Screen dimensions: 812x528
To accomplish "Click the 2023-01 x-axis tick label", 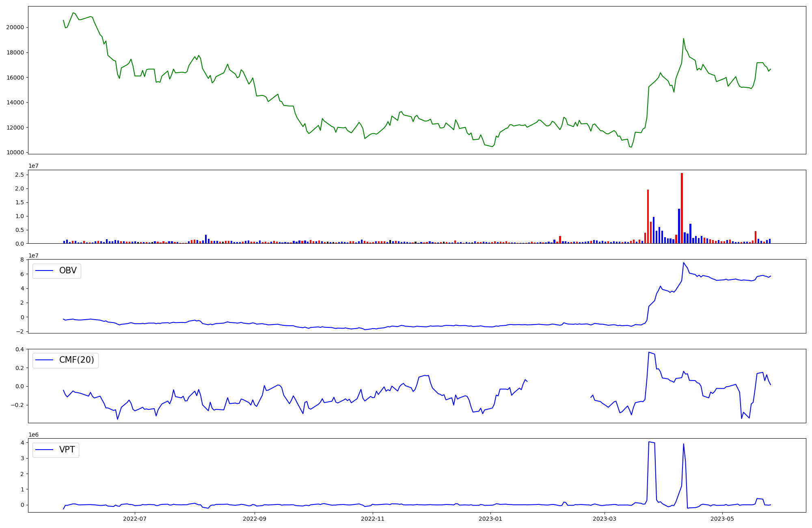I will (x=491, y=518).
